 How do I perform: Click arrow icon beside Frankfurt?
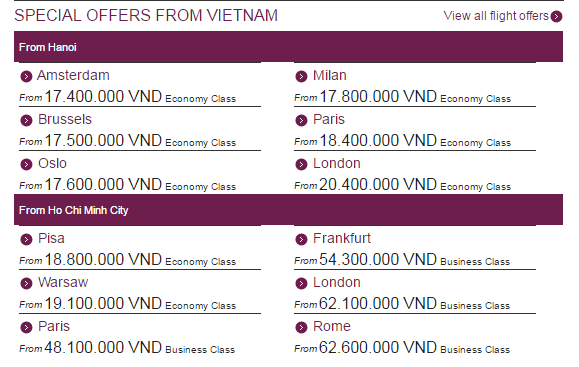tap(301, 239)
